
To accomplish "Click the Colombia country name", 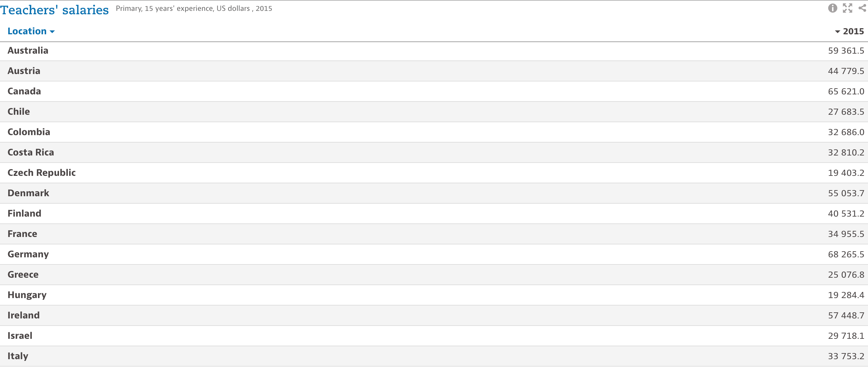I will click(29, 132).
